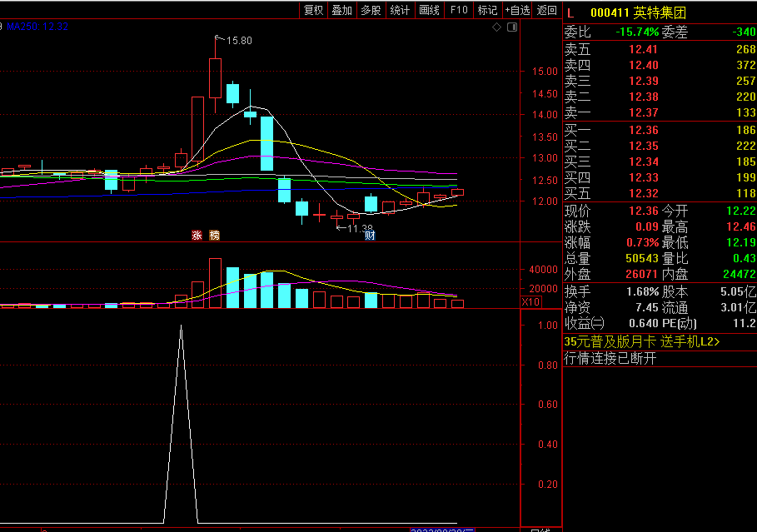Activate the 画线 drawing tool
The width and height of the screenshot is (757, 532).
[x=429, y=10]
